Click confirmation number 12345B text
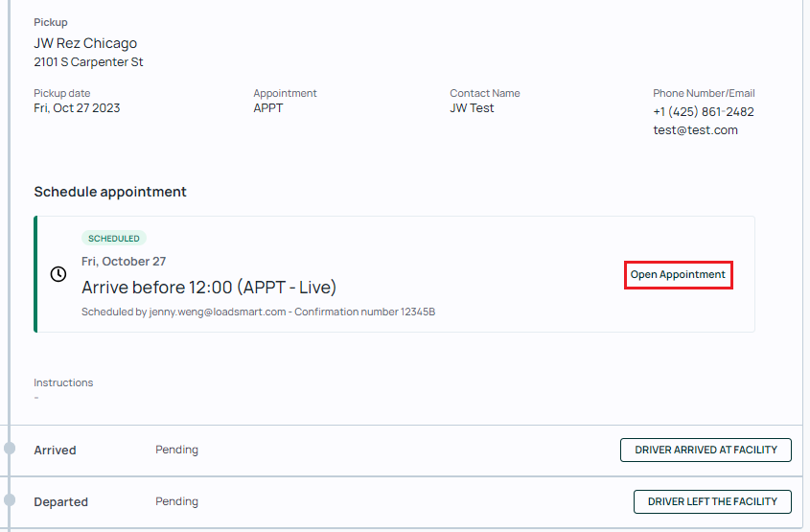 coord(364,312)
